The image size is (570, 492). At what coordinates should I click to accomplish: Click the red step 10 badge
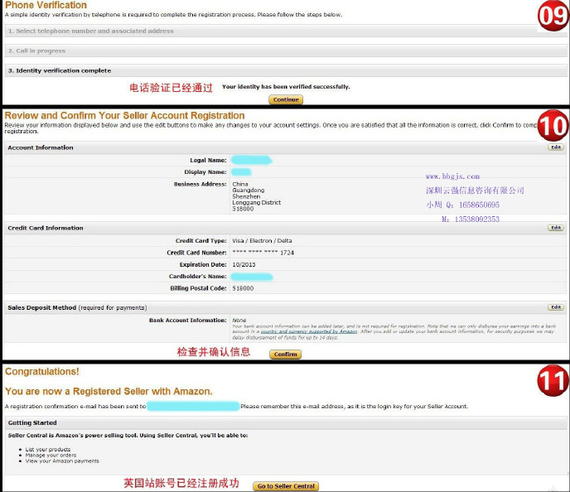click(553, 125)
